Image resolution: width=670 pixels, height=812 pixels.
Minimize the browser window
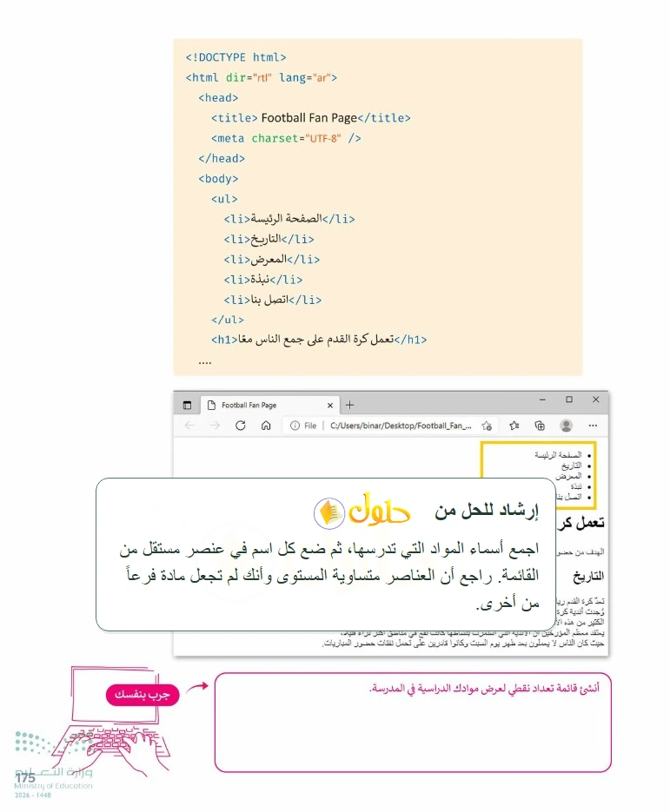click(x=542, y=399)
